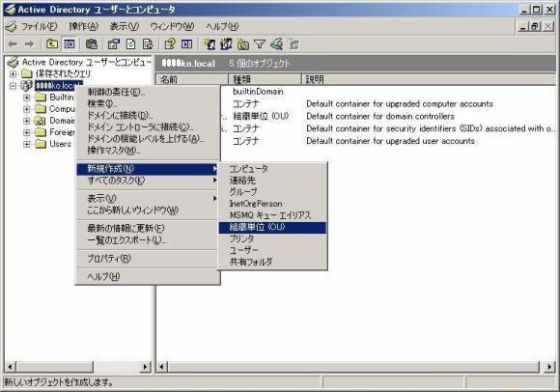Select ドメインの機能レベルを上げる(A) entry
The height and width of the screenshot is (392, 560).
point(148,139)
